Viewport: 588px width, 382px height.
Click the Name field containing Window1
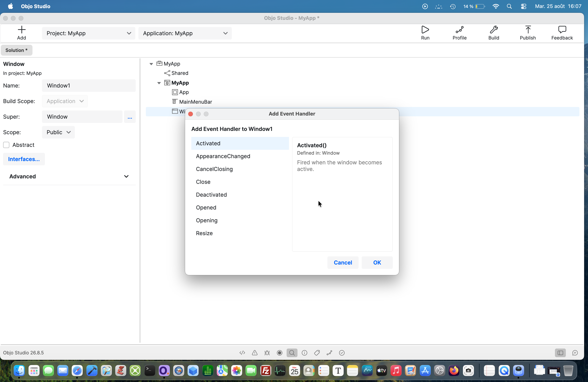point(89,86)
